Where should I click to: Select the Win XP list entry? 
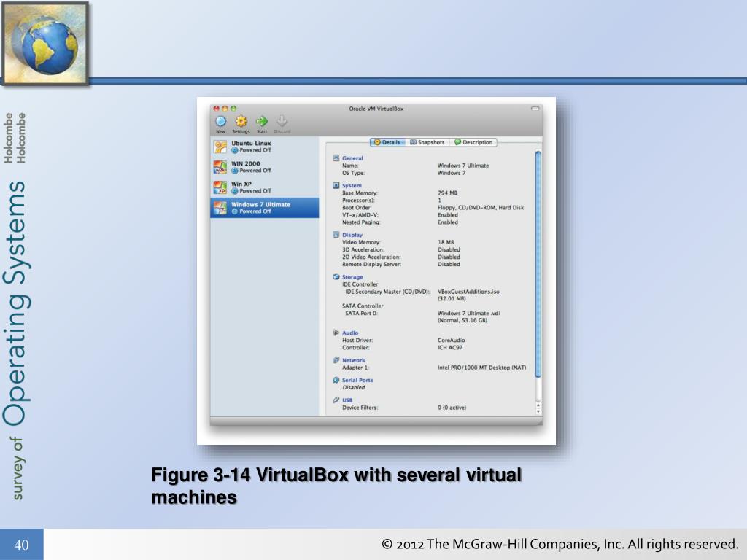point(264,187)
